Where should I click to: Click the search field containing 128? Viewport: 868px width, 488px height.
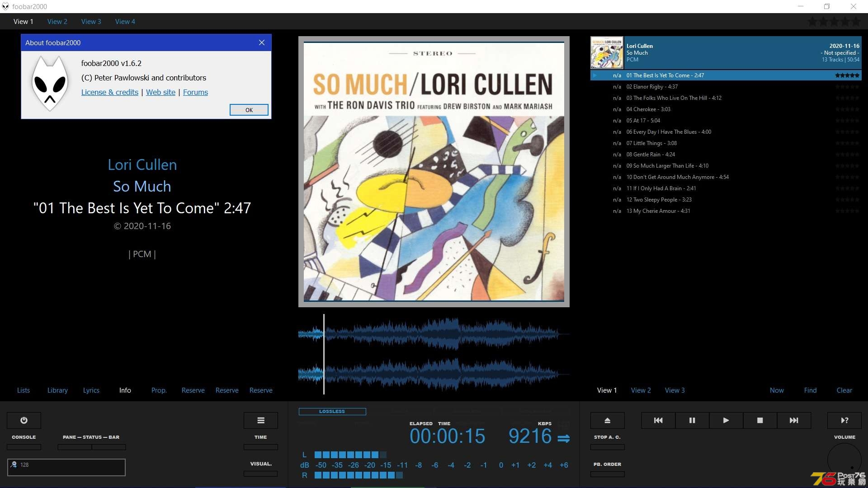click(x=66, y=467)
